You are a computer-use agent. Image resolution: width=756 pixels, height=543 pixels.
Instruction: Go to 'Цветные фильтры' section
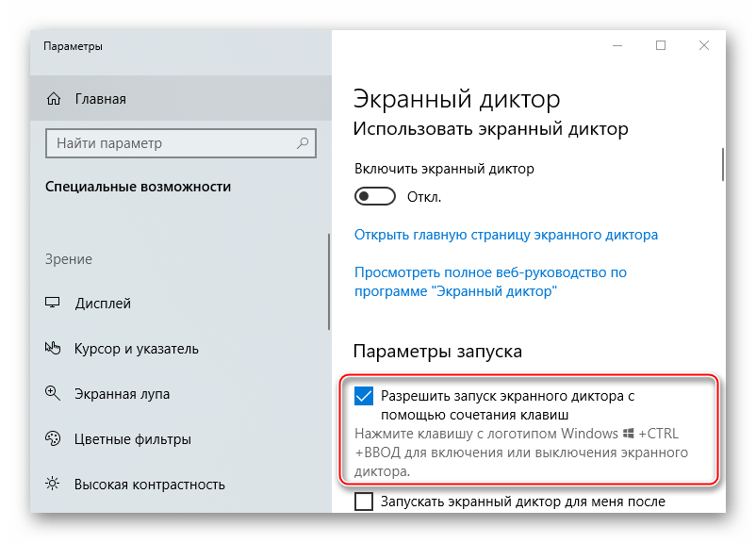coord(133,439)
